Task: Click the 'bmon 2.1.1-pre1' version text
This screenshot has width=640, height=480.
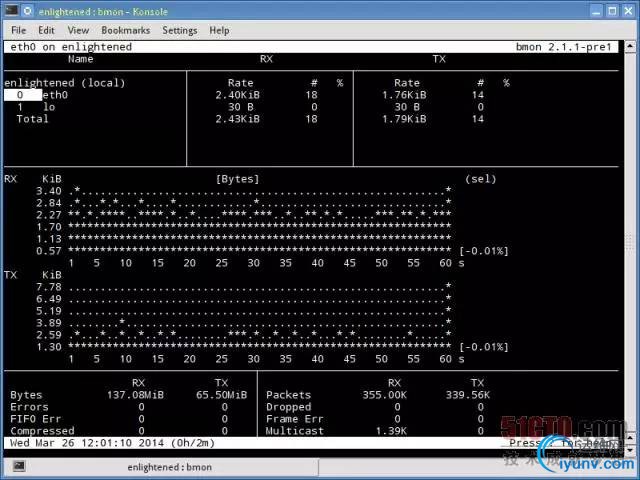Action: (x=564, y=47)
